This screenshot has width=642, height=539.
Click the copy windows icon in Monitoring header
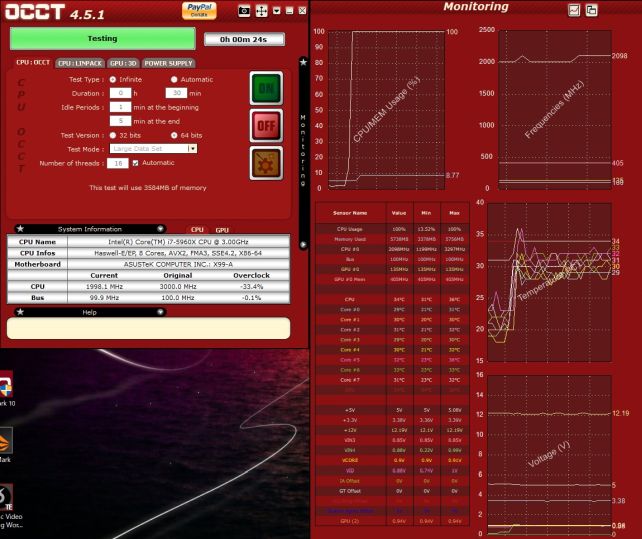tap(592, 10)
